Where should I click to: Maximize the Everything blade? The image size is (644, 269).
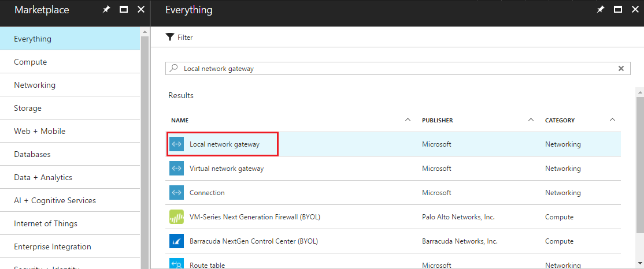coord(617,10)
